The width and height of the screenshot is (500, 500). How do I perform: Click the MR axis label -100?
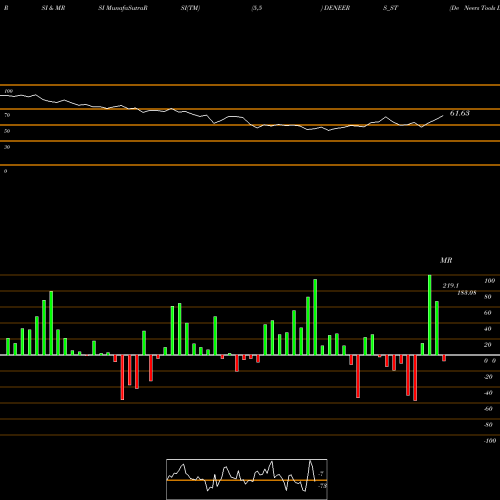490,441
